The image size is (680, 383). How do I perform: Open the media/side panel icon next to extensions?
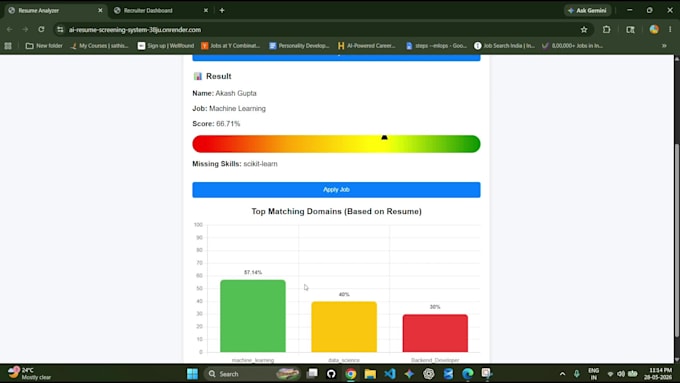[631, 29]
